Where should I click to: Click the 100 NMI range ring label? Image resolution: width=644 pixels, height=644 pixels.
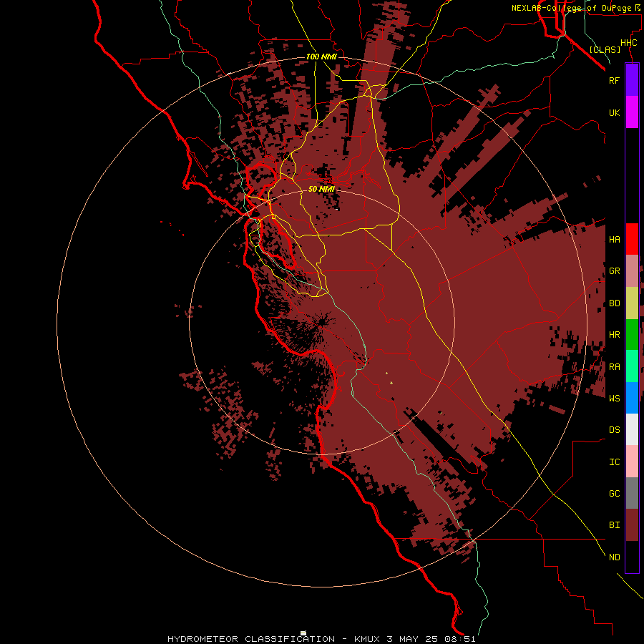[321, 57]
